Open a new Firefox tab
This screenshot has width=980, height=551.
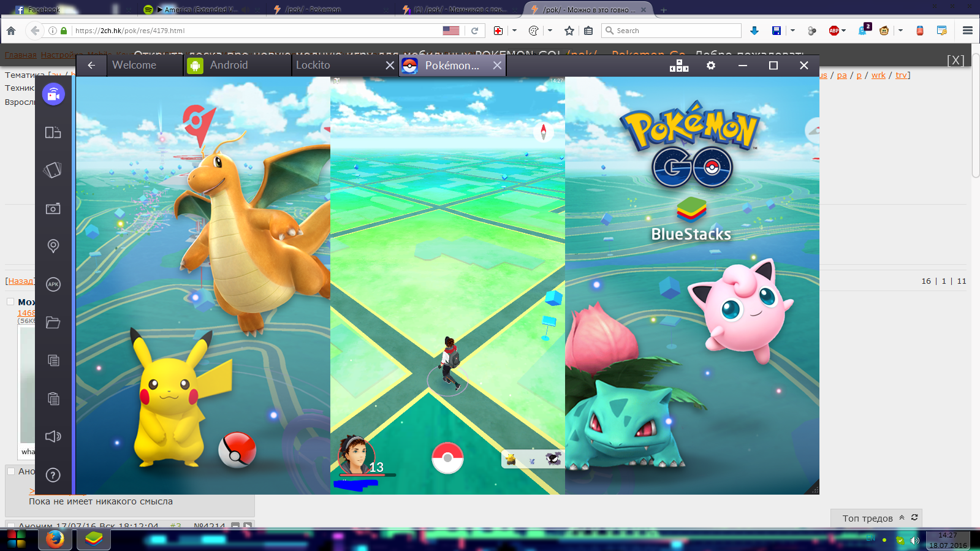pyautogui.click(x=664, y=10)
